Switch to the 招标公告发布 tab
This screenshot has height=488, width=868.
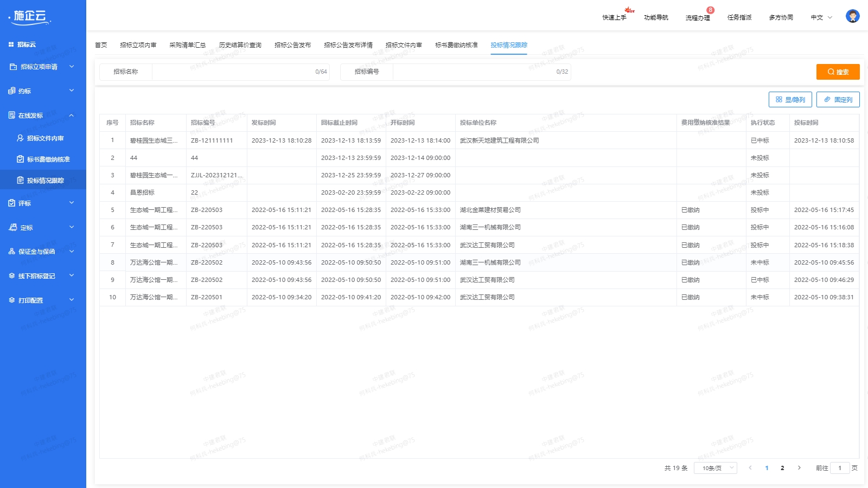click(x=292, y=45)
